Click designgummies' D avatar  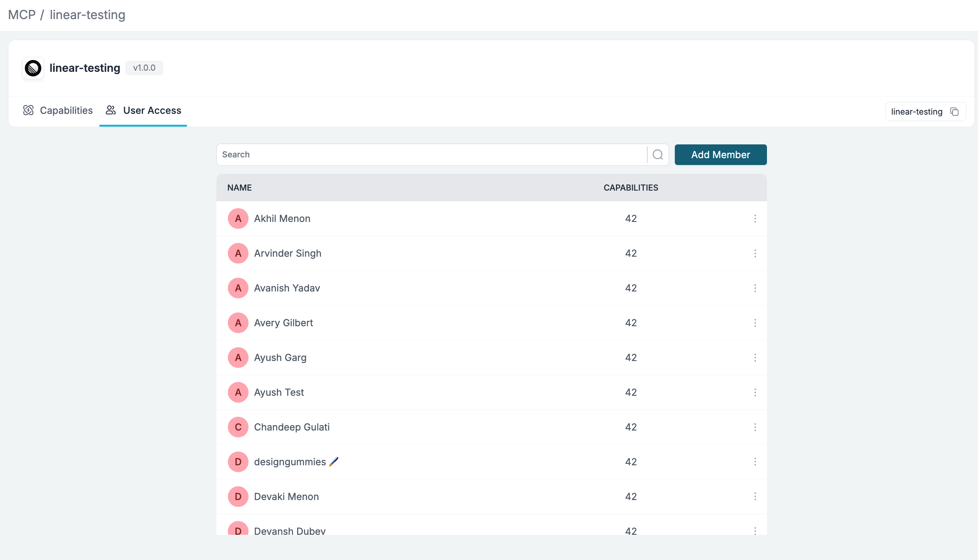238,461
